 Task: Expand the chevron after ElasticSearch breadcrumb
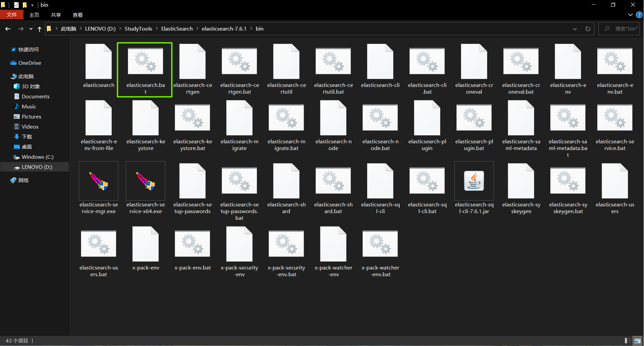pos(197,29)
